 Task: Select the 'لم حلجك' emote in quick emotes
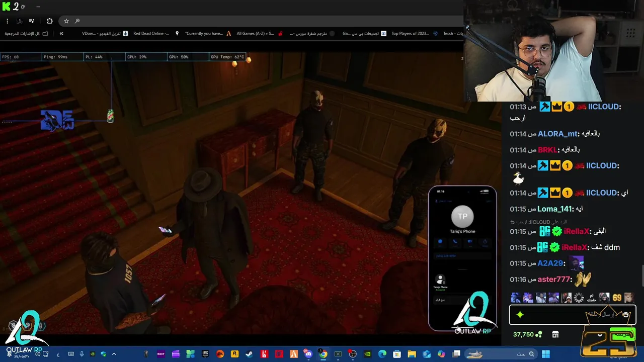[x=592, y=298]
